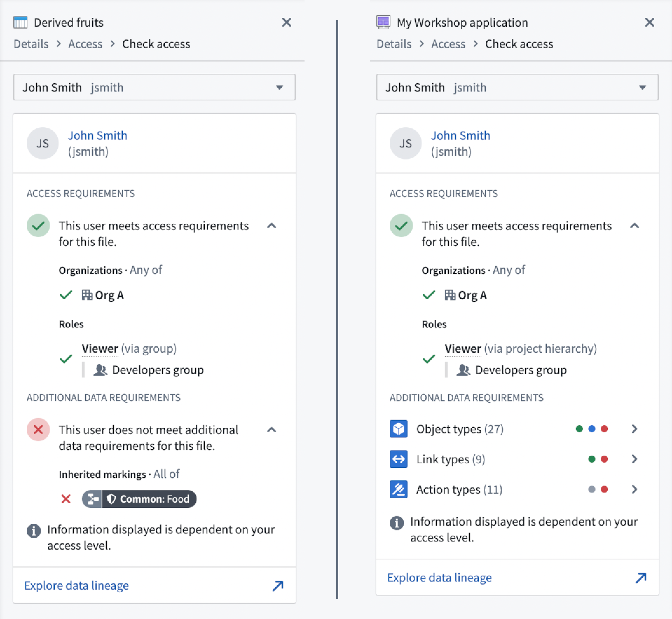Click the lineage icon on Common: Food marking
The image size is (672, 619).
point(92,499)
